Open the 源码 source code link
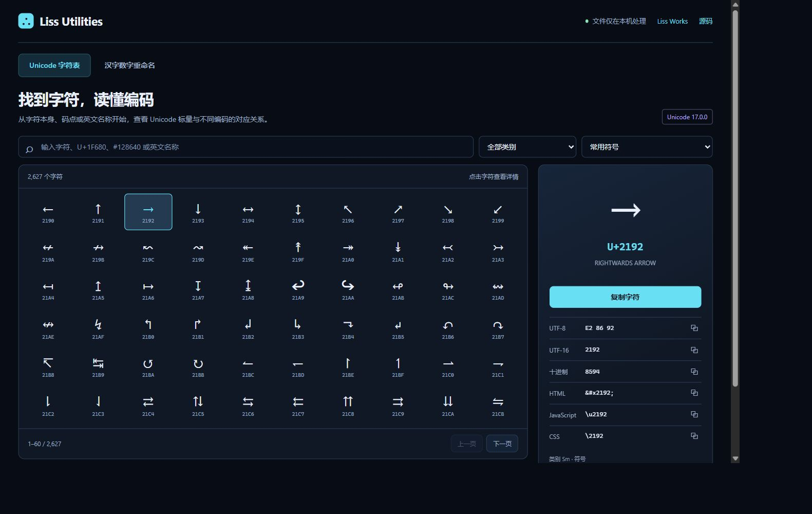The height and width of the screenshot is (514, 812). click(706, 21)
